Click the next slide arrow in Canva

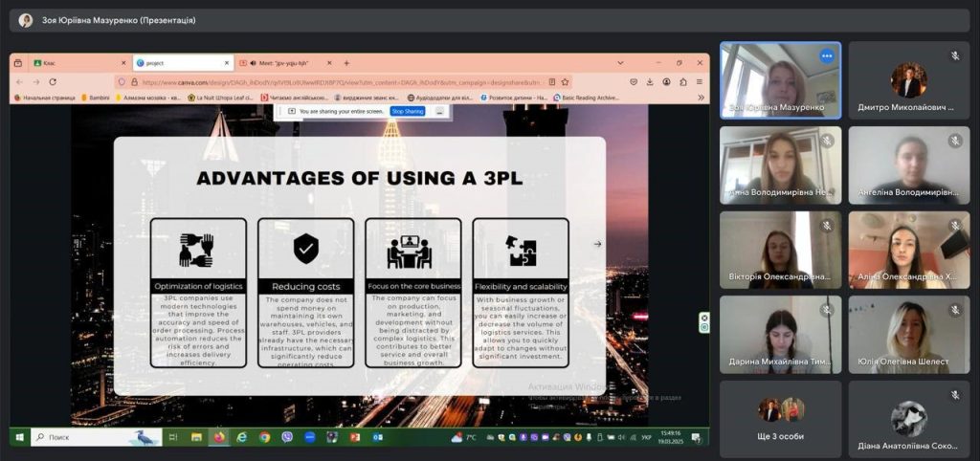tap(598, 244)
